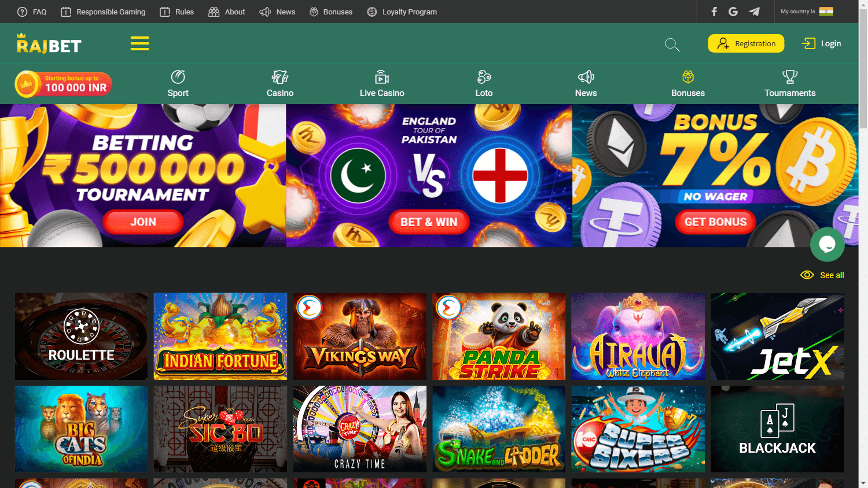Click scrollbar down arrow
868x488 pixels.
[863, 483]
